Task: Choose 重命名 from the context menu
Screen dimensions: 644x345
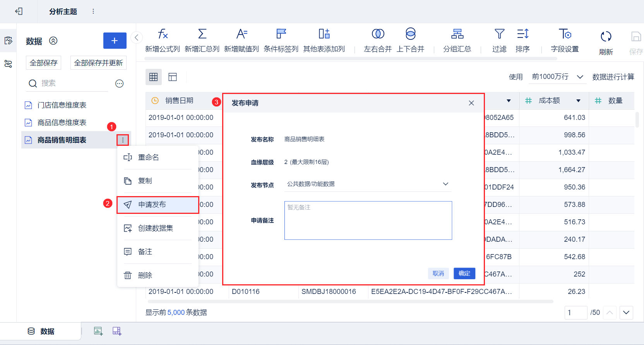Action: point(158,157)
